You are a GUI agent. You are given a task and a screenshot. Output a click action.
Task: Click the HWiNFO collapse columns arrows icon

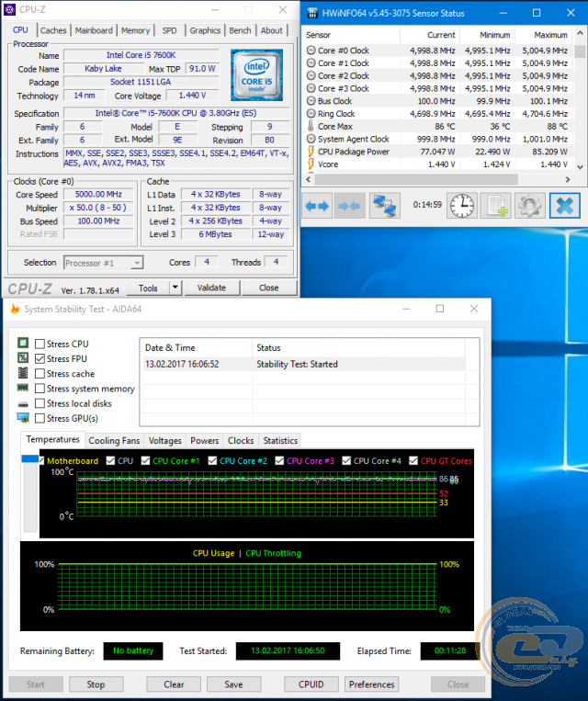[x=350, y=206]
